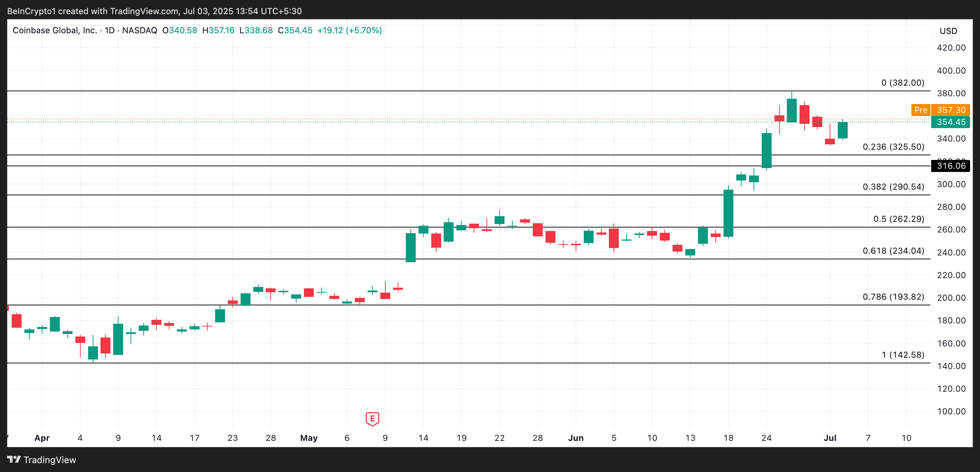Screen dimensions: 980x472
Task: Click the May label on time axis
Action: 309,438
